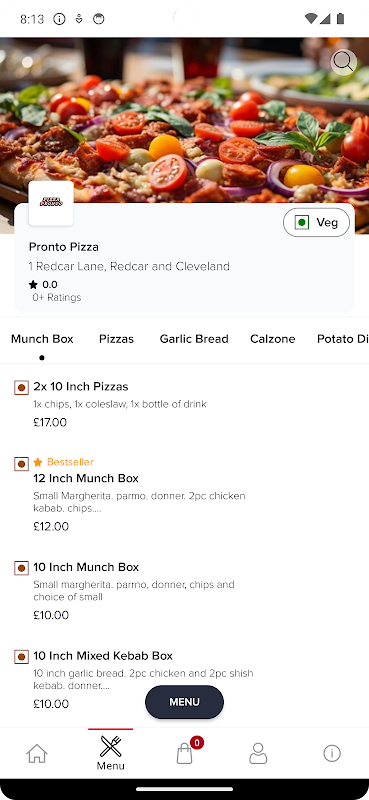Image resolution: width=369 pixels, height=800 pixels.
Task: Select the Munch Box category tab
Action: (42, 339)
